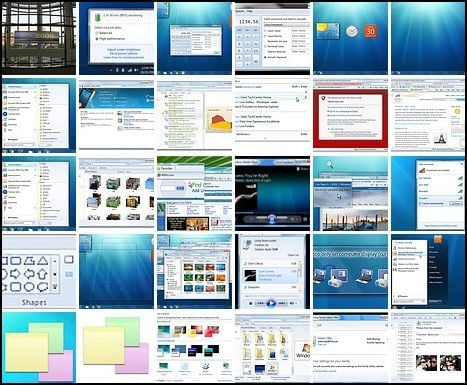Click the magnifier lens icon above taskbar previews
Viewport: 467px width, 385px height.
click(330, 164)
